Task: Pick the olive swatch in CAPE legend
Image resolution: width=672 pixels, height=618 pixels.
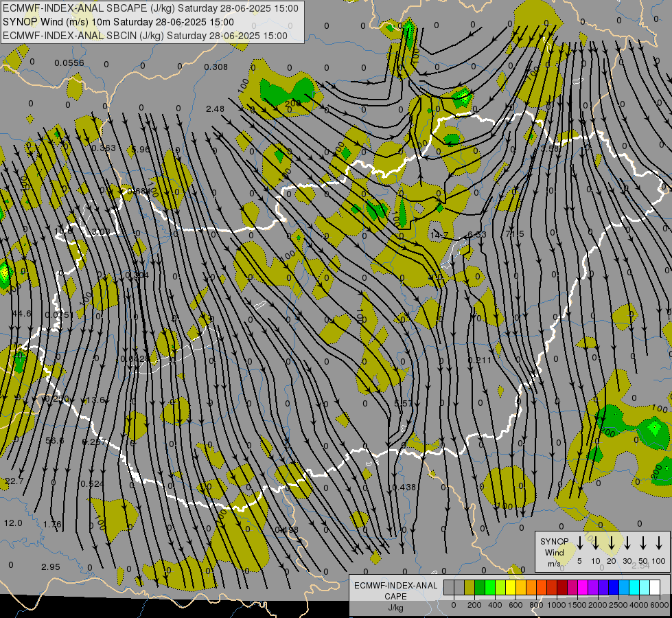Action: (x=470, y=588)
